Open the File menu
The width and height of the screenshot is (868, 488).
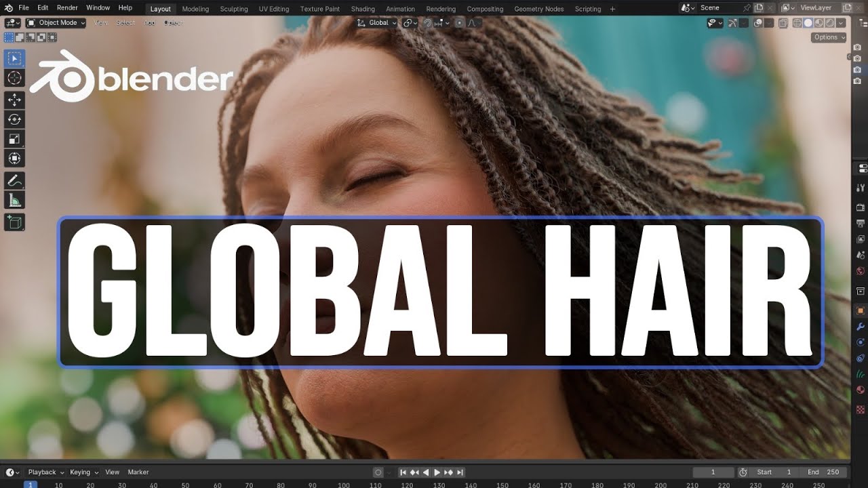24,8
